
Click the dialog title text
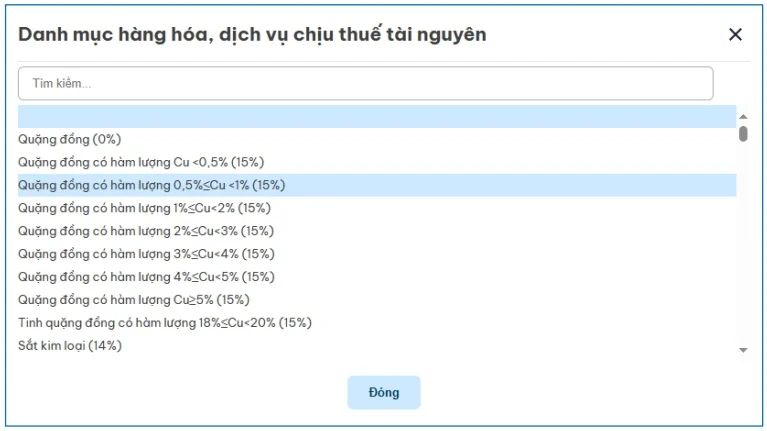point(252,35)
